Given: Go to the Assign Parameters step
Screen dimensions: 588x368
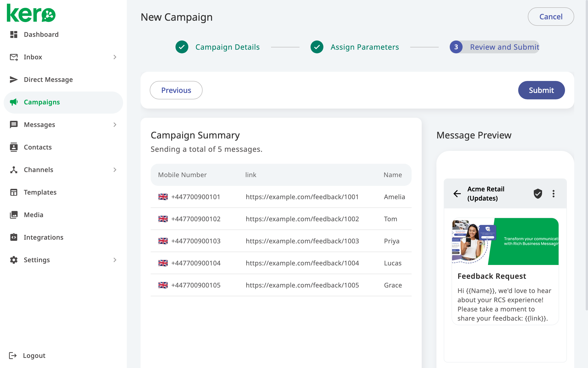Looking at the screenshot, I should tap(355, 47).
